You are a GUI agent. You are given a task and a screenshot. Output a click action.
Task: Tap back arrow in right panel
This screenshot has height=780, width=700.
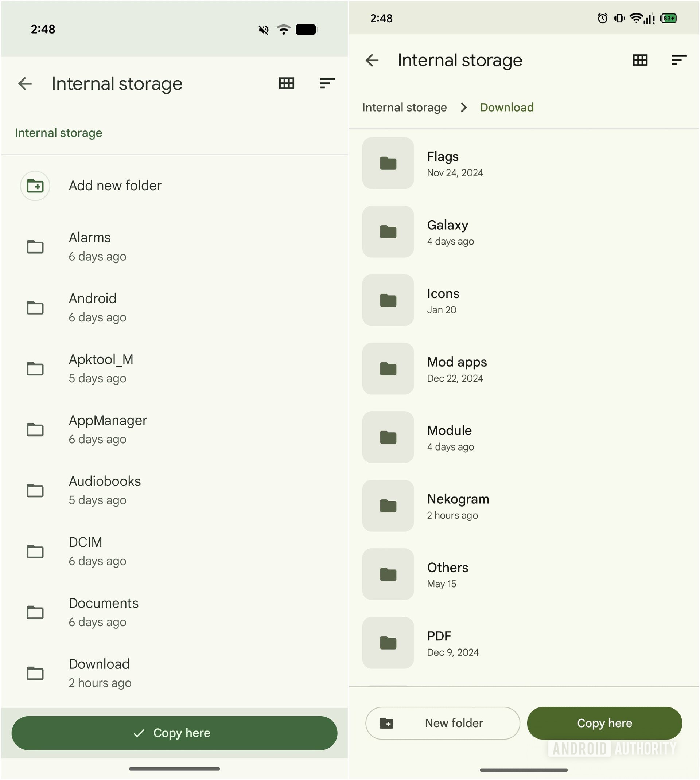(x=372, y=61)
